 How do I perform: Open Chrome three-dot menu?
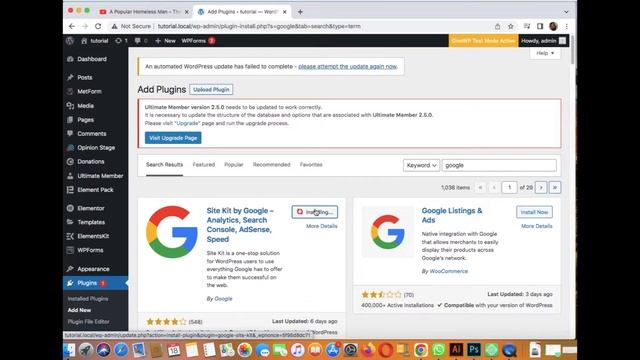(567, 26)
